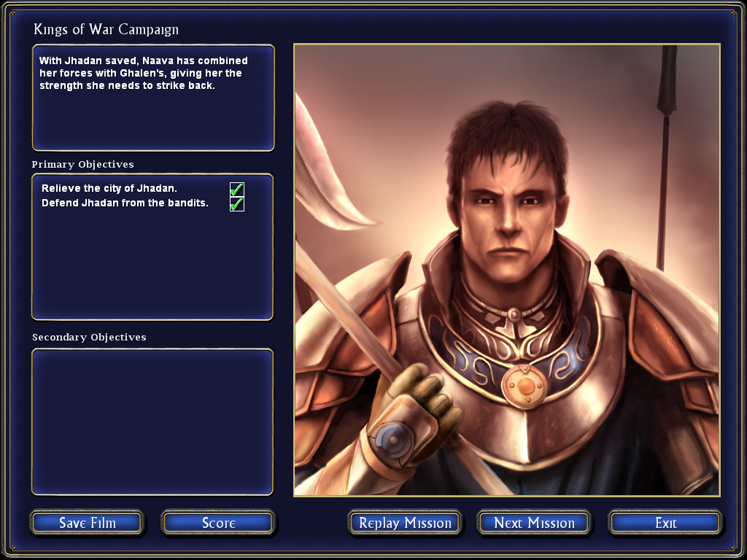This screenshot has width=747, height=560.
Task: Select Defend Jhadan from the bandits objective
Action: point(125,203)
